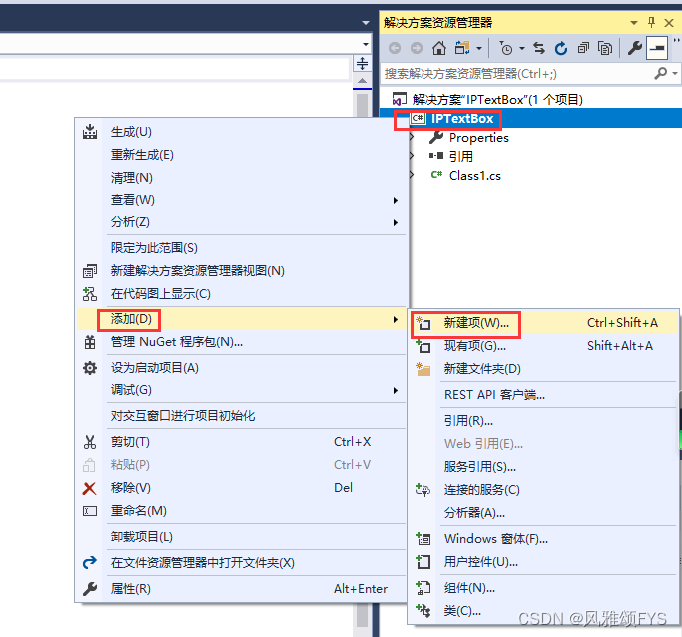
Task: Select 分析器(A)... in submenu
Action: (544, 513)
